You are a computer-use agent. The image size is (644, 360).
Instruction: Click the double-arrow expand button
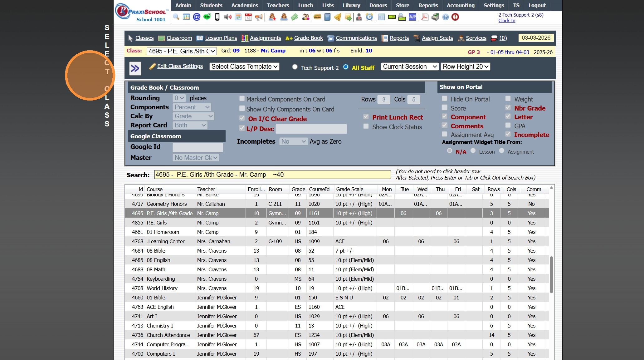point(135,68)
